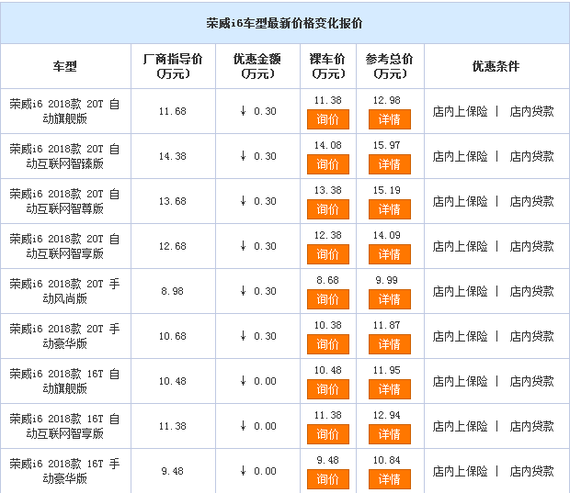Image resolution: width=570 pixels, height=493 pixels.
Task: Click the 车型 column header
Action: pyautogui.click(x=65, y=67)
